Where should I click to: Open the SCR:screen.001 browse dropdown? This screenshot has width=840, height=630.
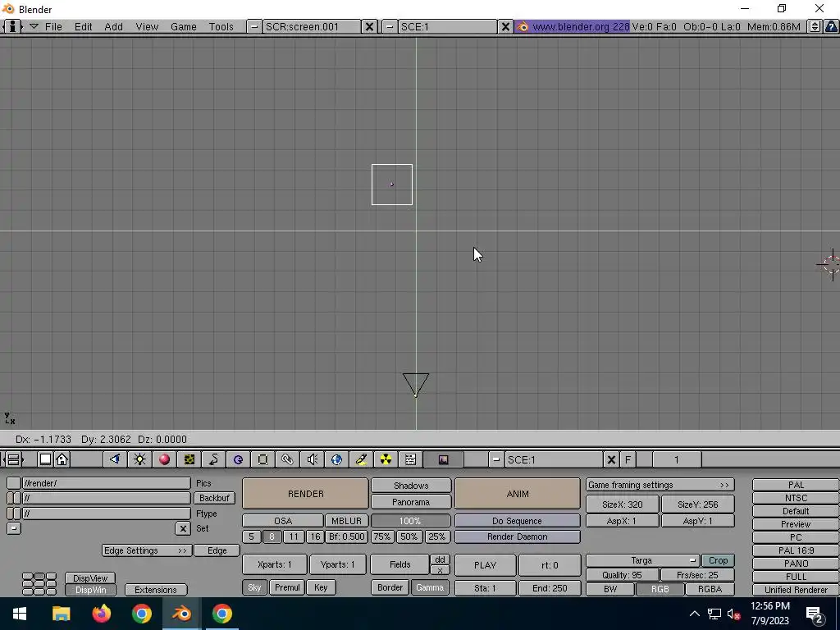[x=254, y=26]
